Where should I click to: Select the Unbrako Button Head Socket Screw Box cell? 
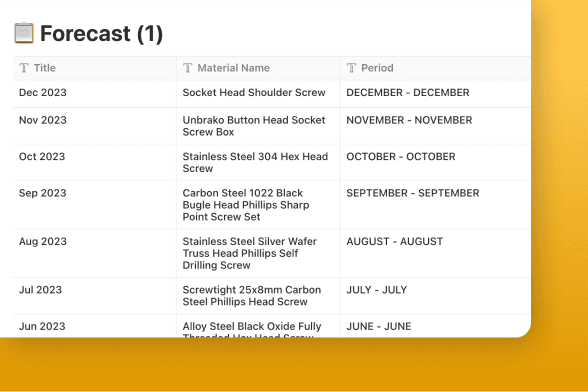(258, 126)
